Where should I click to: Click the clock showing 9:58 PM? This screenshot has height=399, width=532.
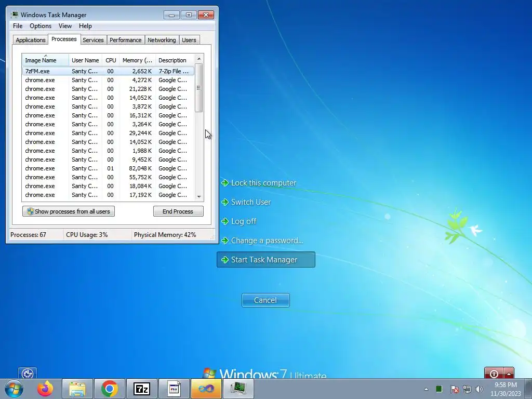coord(506,389)
